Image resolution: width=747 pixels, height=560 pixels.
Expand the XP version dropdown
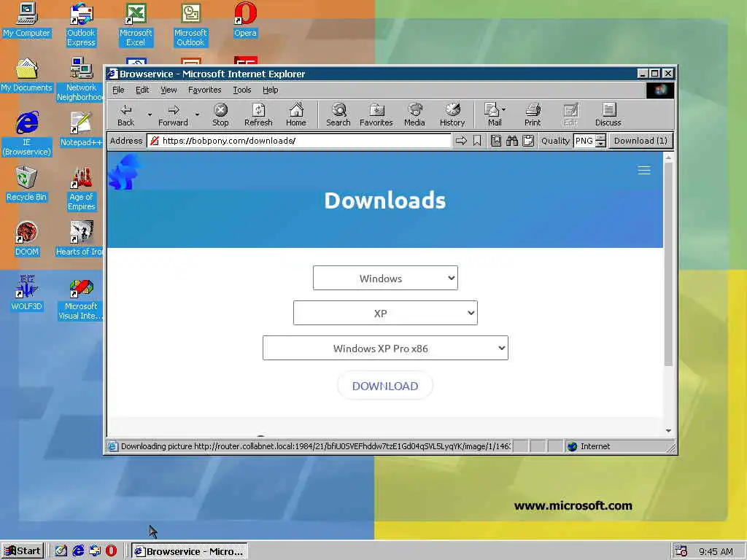pos(385,313)
